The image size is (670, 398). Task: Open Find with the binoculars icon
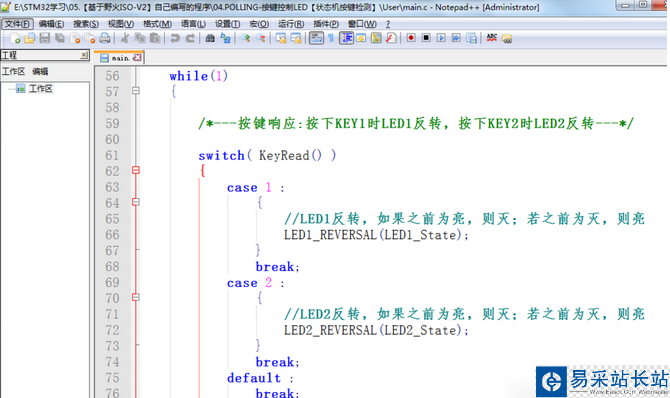tap(210, 38)
